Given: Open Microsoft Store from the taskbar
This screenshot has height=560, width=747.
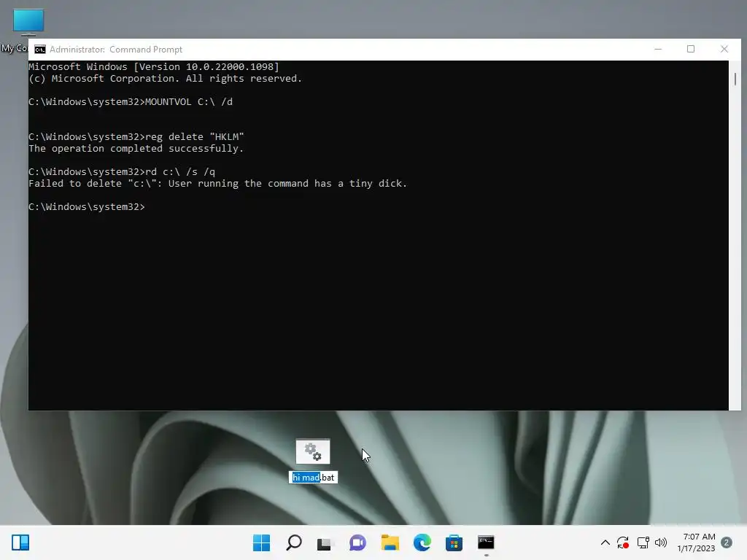Looking at the screenshot, I should pyautogui.click(x=454, y=542).
